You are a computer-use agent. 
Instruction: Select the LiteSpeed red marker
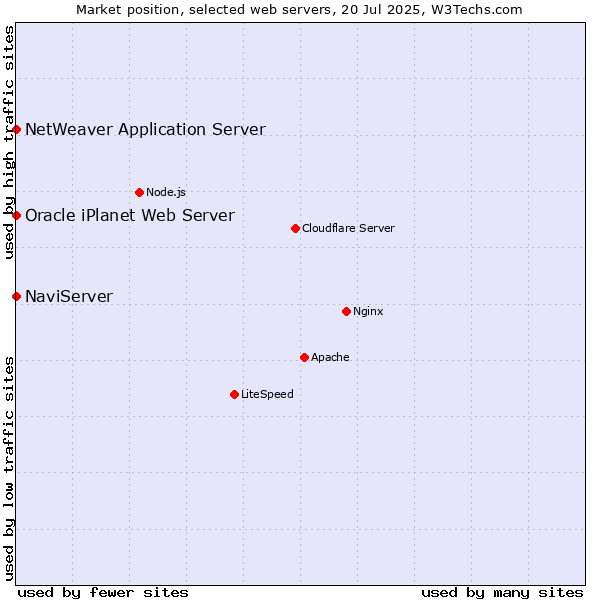click(x=235, y=395)
